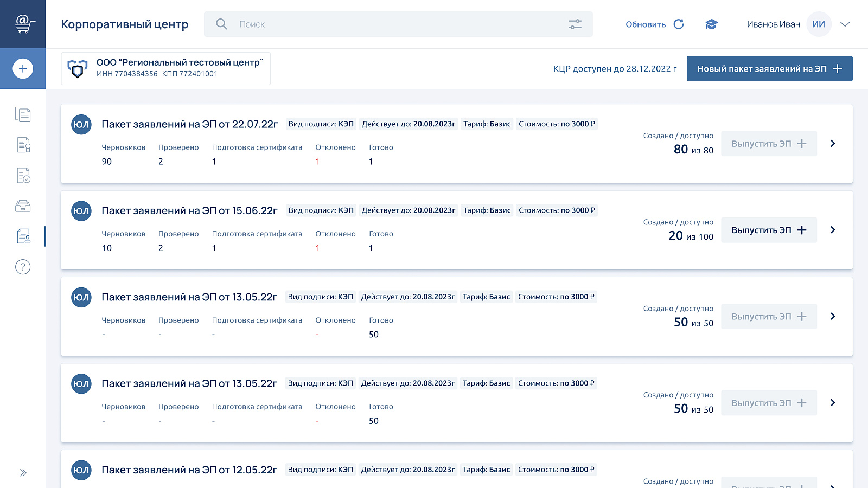The image size is (868, 488).
Task: Open the help question mark icon
Action: tap(23, 267)
